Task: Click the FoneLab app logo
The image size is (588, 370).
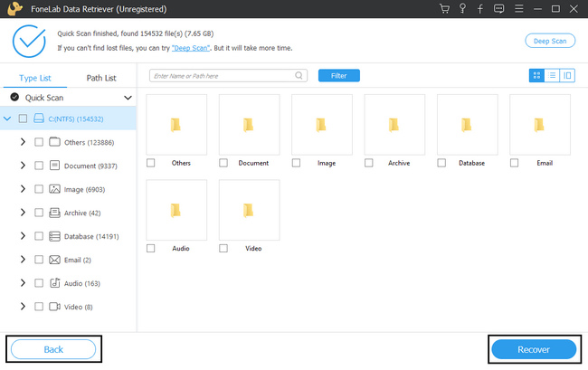Action: tap(15, 9)
